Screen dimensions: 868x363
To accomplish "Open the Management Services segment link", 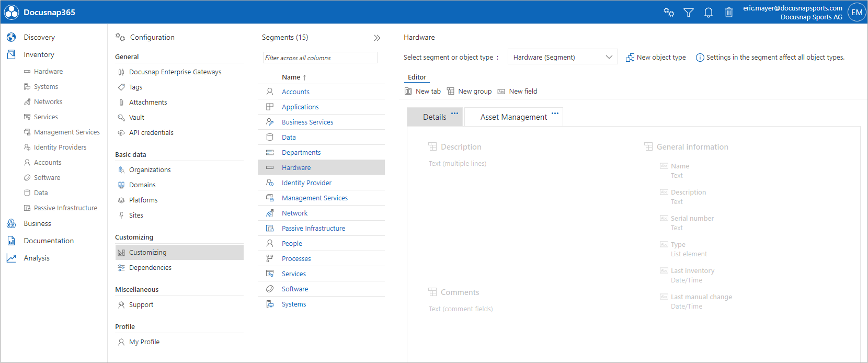I will (314, 198).
